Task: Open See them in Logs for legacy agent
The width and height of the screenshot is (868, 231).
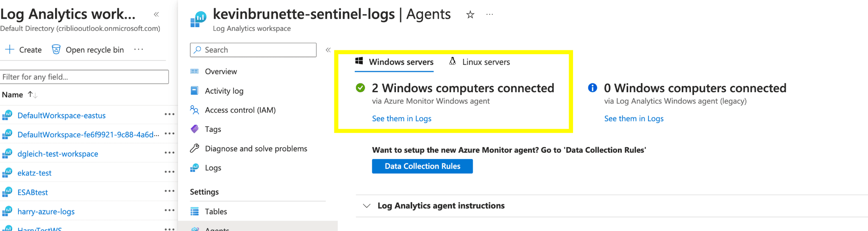Action: [634, 119]
